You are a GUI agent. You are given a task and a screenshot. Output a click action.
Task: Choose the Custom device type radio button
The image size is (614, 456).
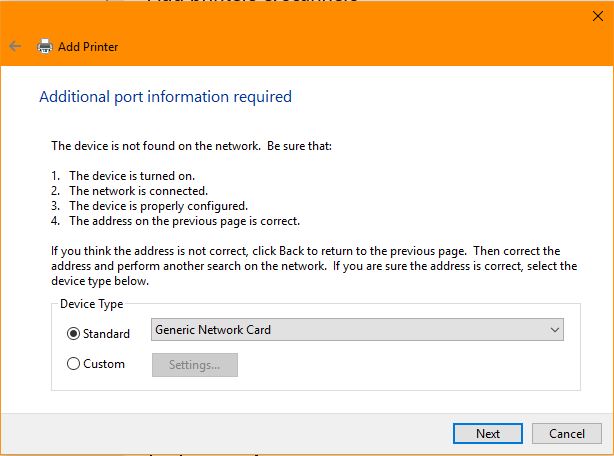[74, 364]
